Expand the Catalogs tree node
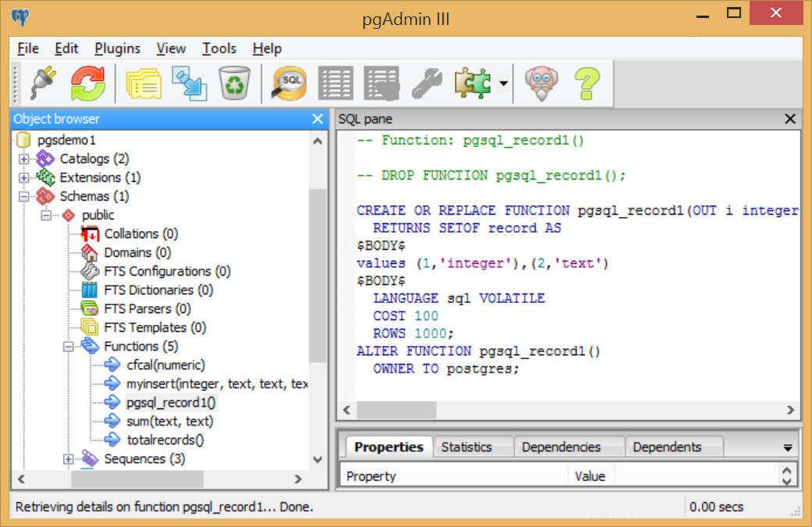 pyautogui.click(x=24, y=159)
